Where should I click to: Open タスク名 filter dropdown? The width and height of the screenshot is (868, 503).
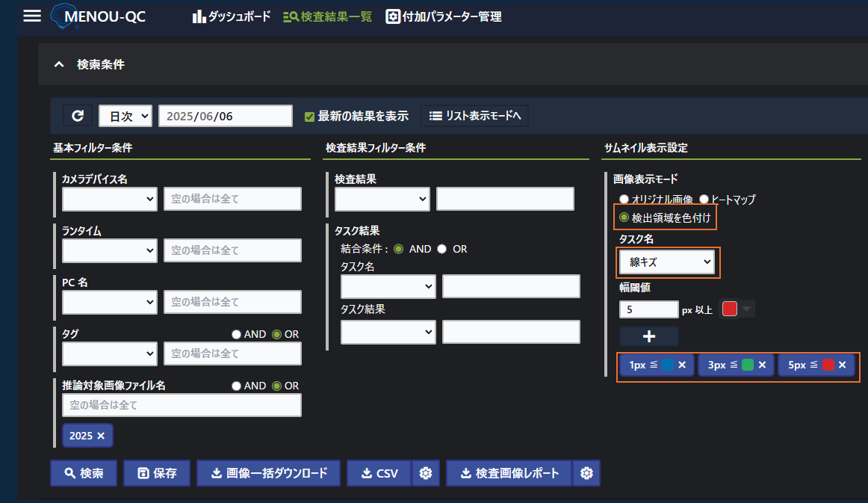click(x=388, y=286)
